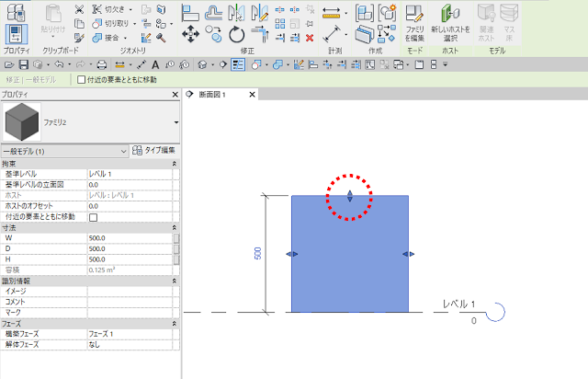The width and height of the screenshot is (588, 379).
Task: Open undo history dropdown arrow
Action: coord(70,64)
